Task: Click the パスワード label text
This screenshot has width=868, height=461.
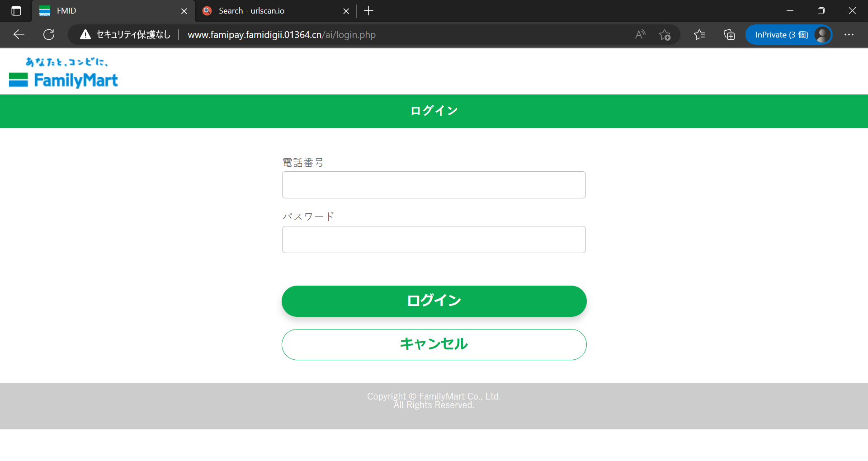Action: click(x=308, y=216)
